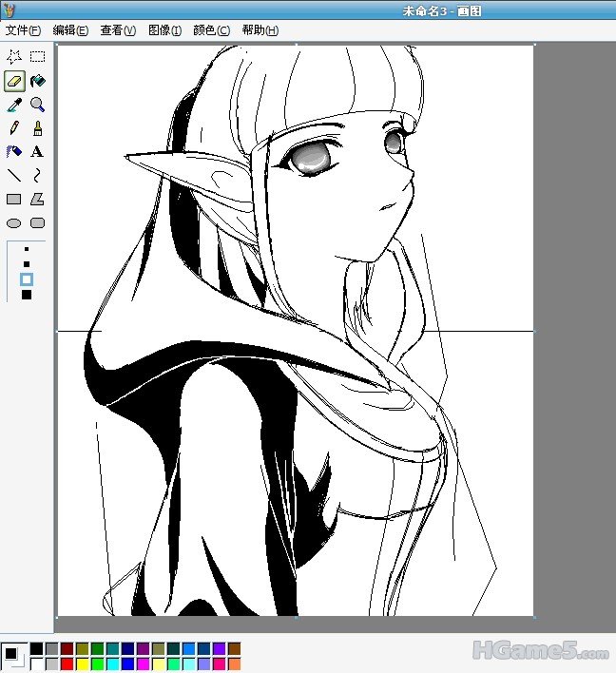Pick the Color Picker eyedropper tool
The image size is (616, 673).
(x=14, y=105)
